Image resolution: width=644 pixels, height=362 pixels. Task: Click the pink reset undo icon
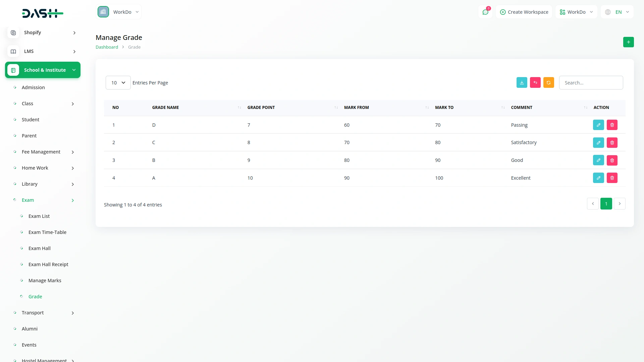535,82
